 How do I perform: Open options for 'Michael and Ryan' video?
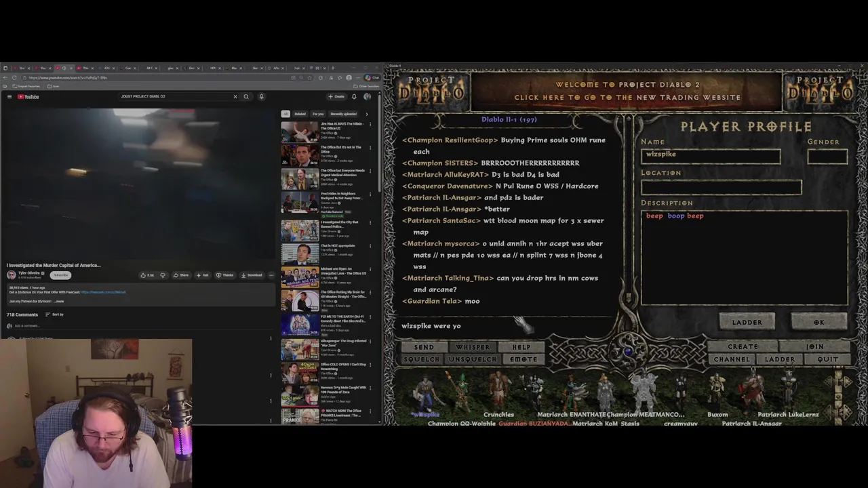point(370,270)
